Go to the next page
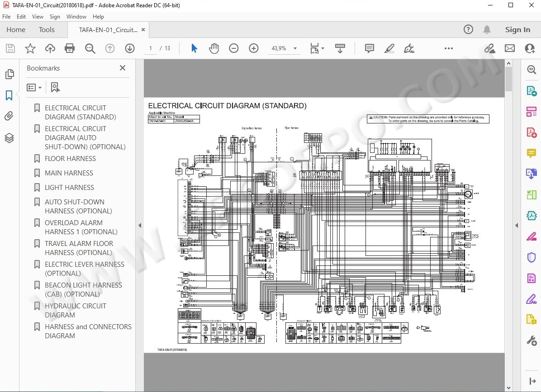The image size is (541, 392). [x=130, y=48]
